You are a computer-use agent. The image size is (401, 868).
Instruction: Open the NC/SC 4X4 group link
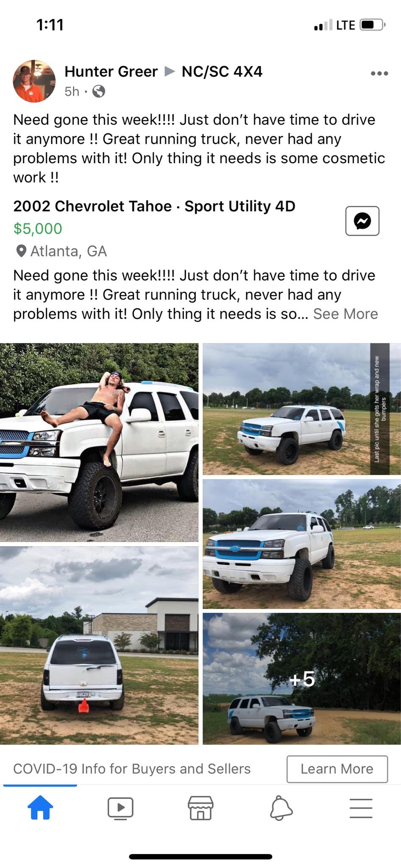[x=222, y=72]
